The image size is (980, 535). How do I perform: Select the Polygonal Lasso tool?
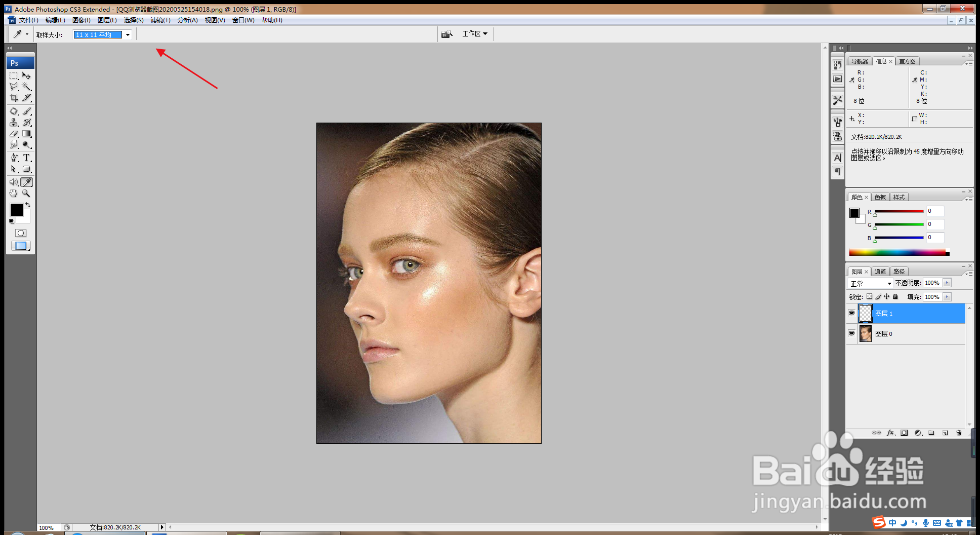point(14,87)
